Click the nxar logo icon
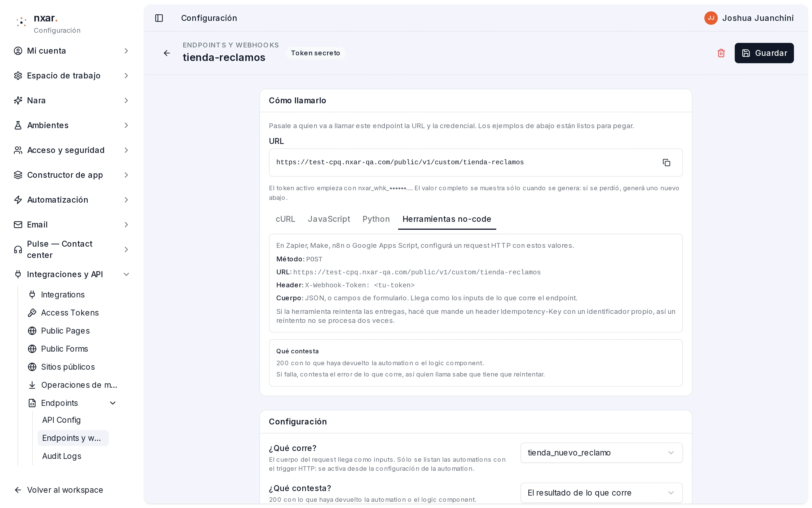 click(21, 22)
